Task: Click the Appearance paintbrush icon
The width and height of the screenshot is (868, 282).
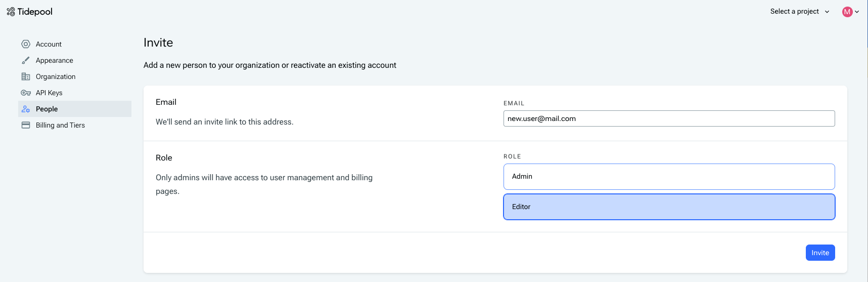Action: [x=26, y=60]
